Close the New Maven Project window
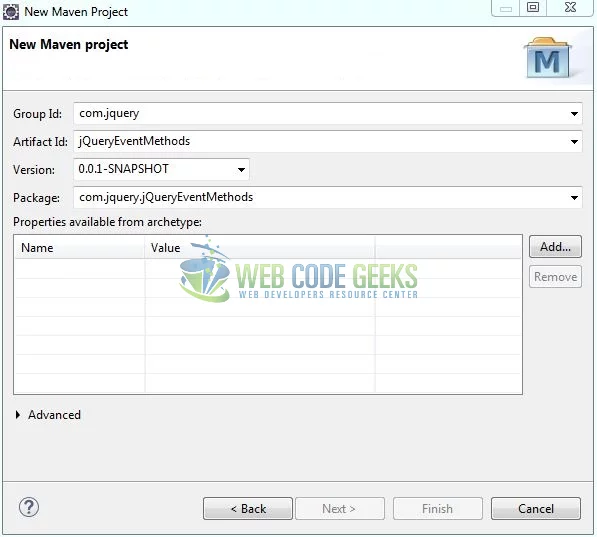Image resolution: width=597 pixels, height=537 pixels. [x=570, y=8]
